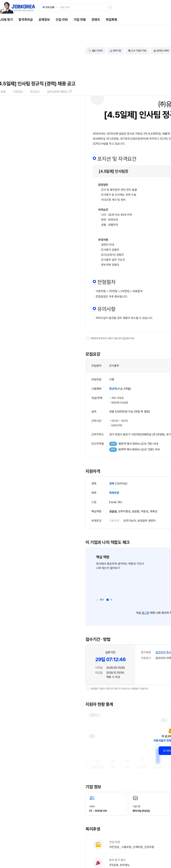Open the 지역 전체 region dropdown
The width and height of the screenshot is (171, 868).
[50, 8]
